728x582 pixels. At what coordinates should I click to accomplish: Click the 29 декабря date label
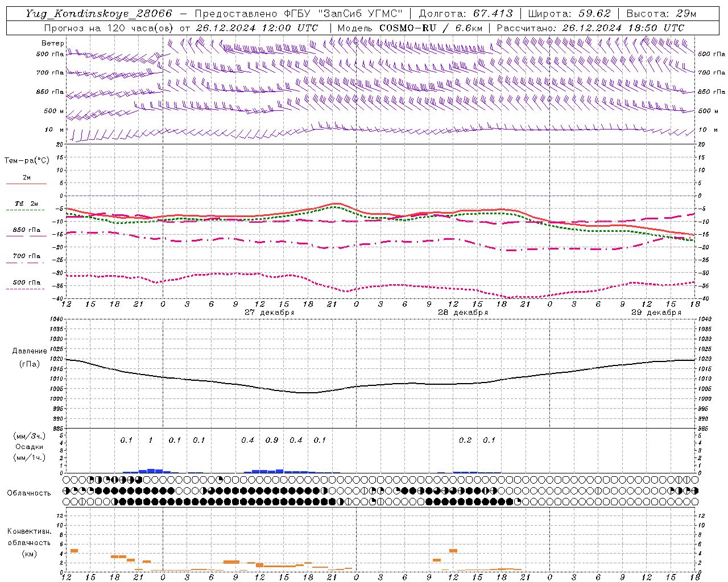(x=656, y=313)
